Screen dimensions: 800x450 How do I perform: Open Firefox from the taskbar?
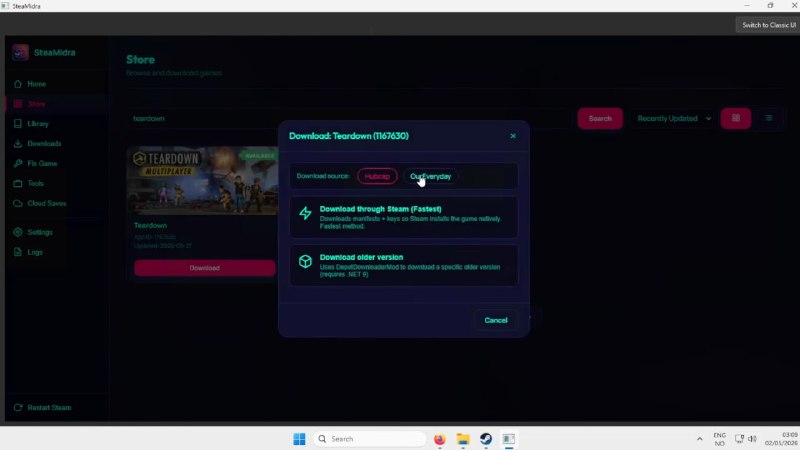[x=439, y=439]
